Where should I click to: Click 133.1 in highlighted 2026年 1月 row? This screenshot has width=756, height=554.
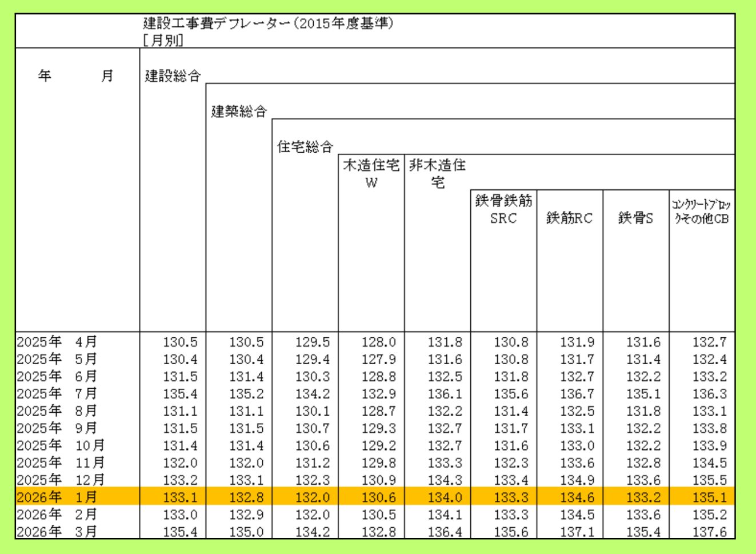pyautogui.click(x=180, y=497)
